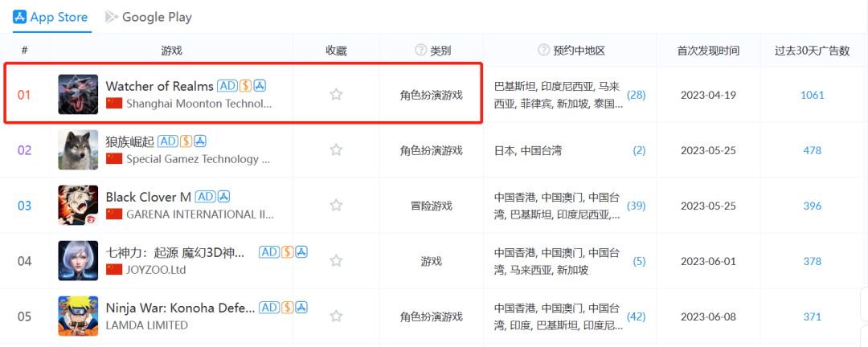
Task: Toggle favorite star for 狼族崛起
Action: pos(335,149)
